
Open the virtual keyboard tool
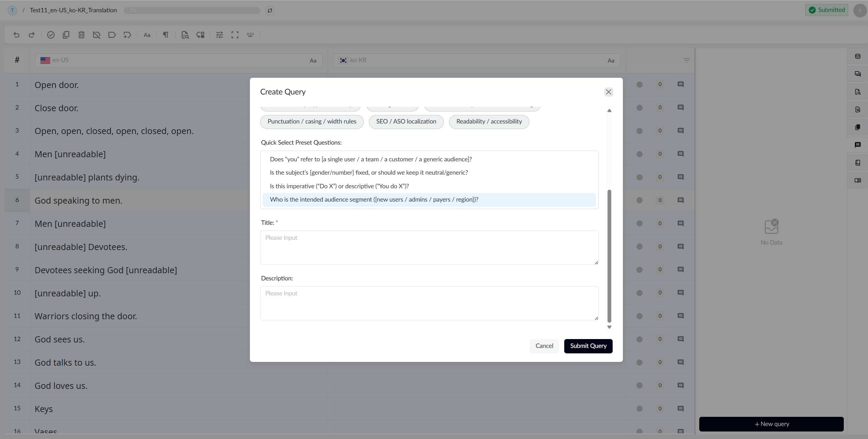(x=251, y=34)
